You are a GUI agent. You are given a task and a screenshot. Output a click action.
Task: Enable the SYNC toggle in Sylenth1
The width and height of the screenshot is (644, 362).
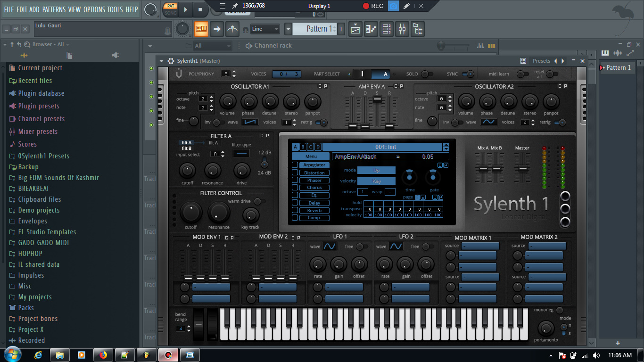[468, 74]
